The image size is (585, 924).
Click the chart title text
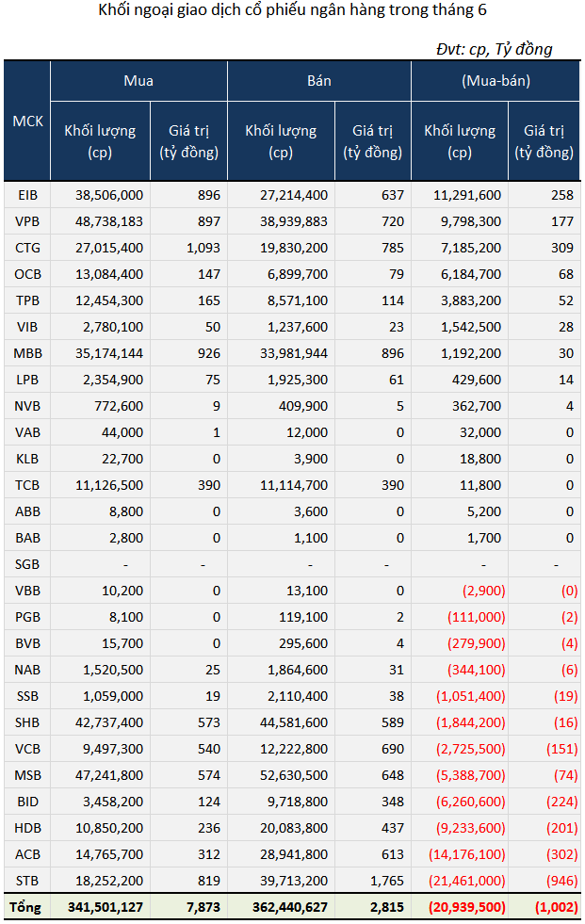(x=292, y=10)
